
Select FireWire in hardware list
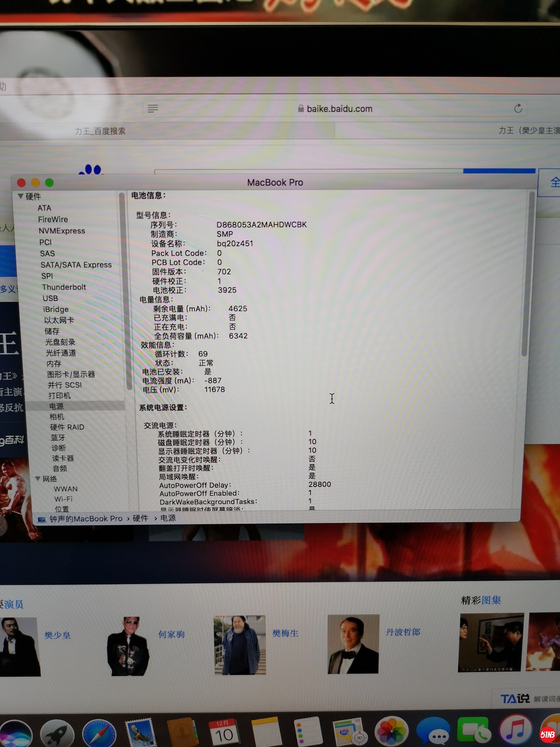point(53,220)
